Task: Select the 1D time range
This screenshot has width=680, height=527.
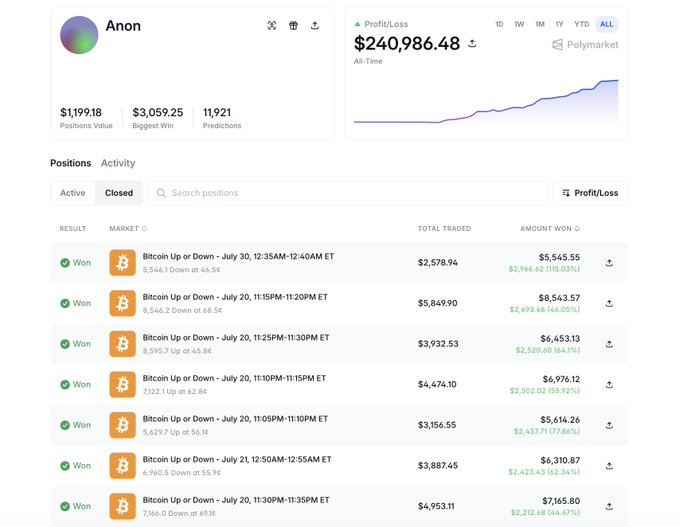Action: click(x=499, y=24)
